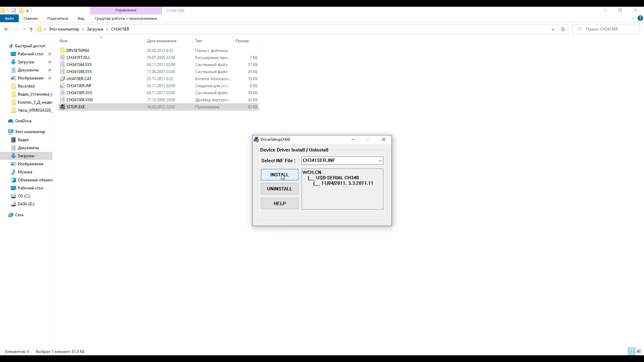644x362 pixels.
Task: Go up one folder level arrow
Action: (31, 29)
